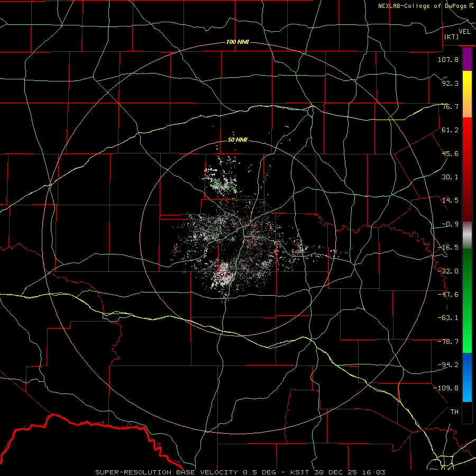Click the -78.7 value on the velocity scale
Viewport: 476px width, 476px height.
click(x=448, y=342)
